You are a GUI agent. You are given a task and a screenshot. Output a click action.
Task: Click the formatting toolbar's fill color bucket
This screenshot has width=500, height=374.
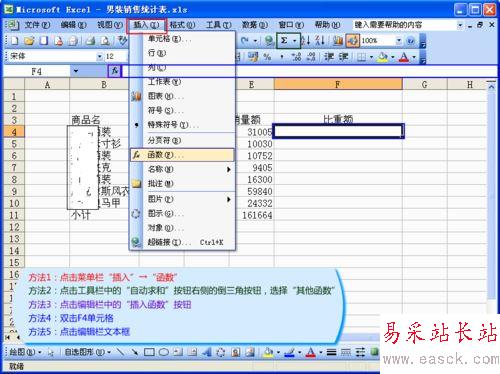point(383,57)
